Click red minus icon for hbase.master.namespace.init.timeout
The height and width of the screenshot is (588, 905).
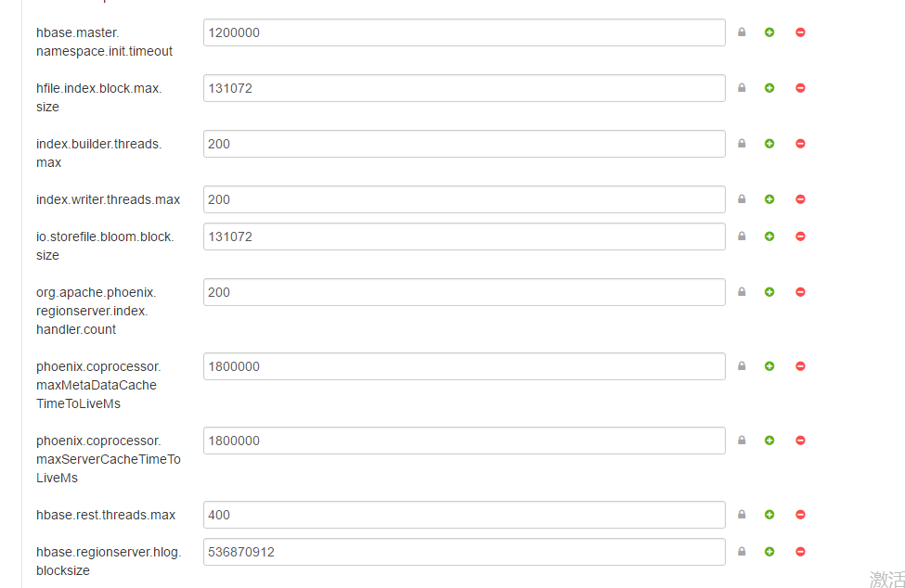pos(800,32)
